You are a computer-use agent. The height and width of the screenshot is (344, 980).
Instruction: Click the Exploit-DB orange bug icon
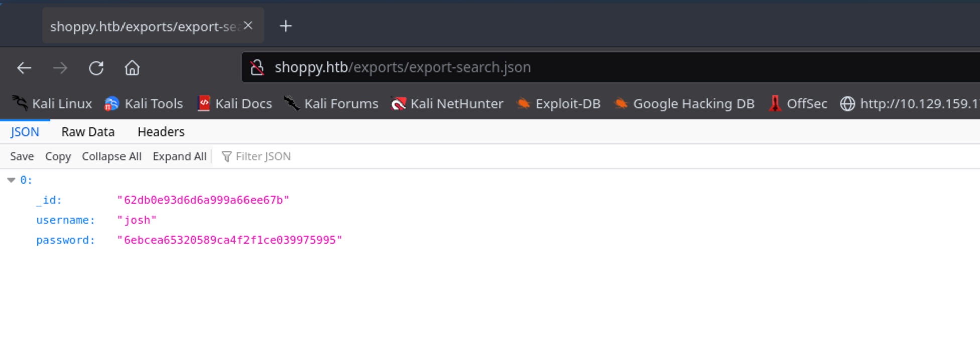click(x=523, y=103)
